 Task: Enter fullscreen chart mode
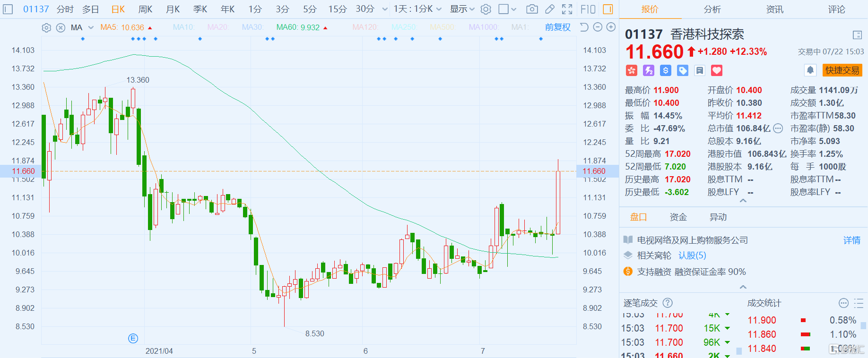click(567, 9)
